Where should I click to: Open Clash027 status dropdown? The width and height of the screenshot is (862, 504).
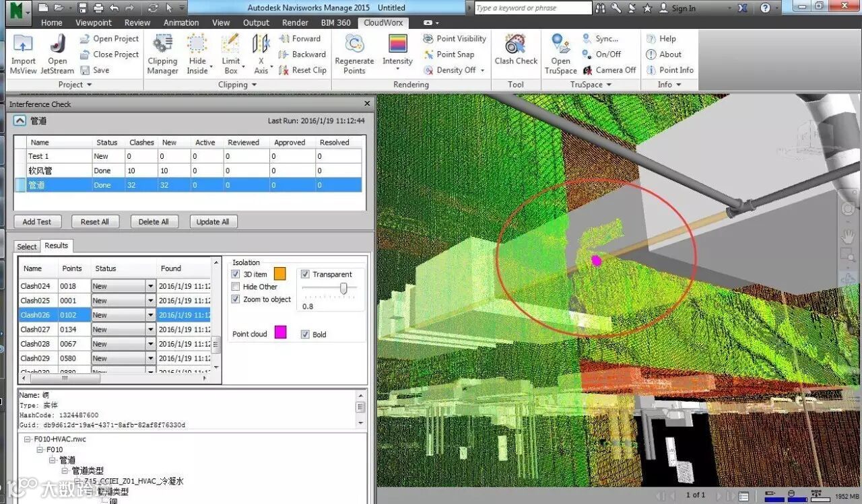coord(151,330)
